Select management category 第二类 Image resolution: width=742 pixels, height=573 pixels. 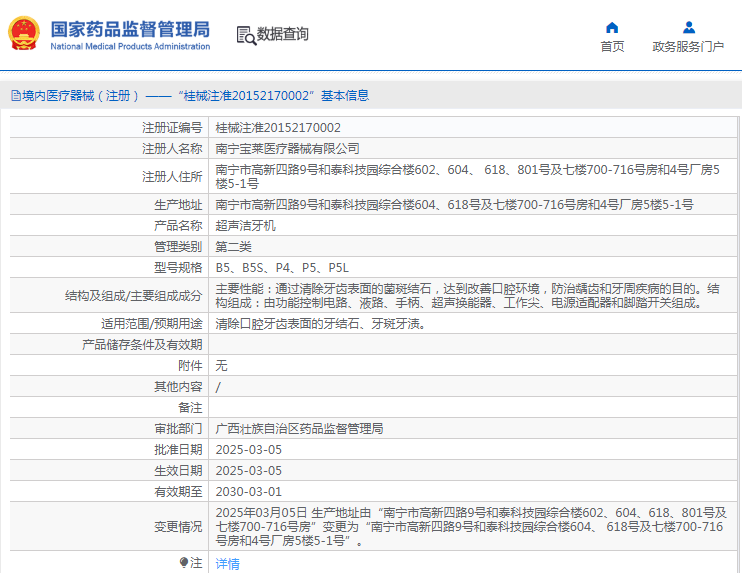click(x=233, y=247)
